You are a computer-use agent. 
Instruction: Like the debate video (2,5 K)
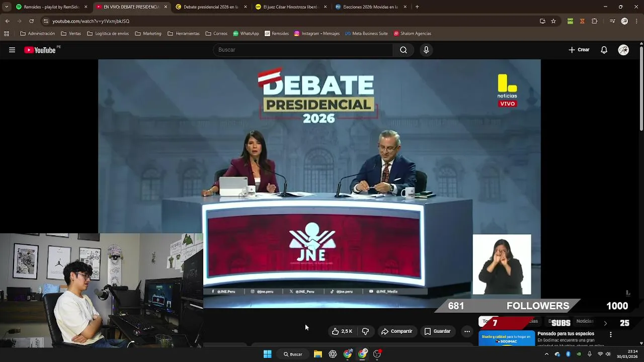click(342, 331)
